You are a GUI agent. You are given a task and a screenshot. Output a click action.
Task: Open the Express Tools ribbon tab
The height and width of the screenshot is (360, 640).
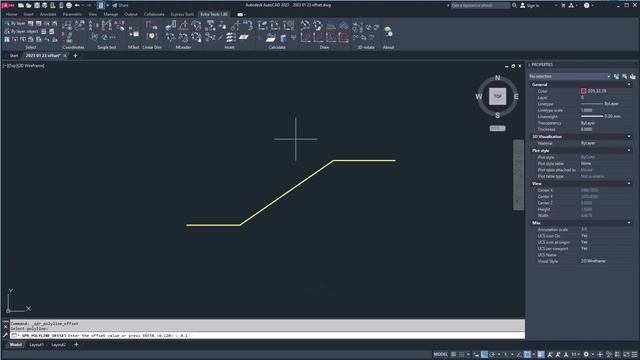182,14
